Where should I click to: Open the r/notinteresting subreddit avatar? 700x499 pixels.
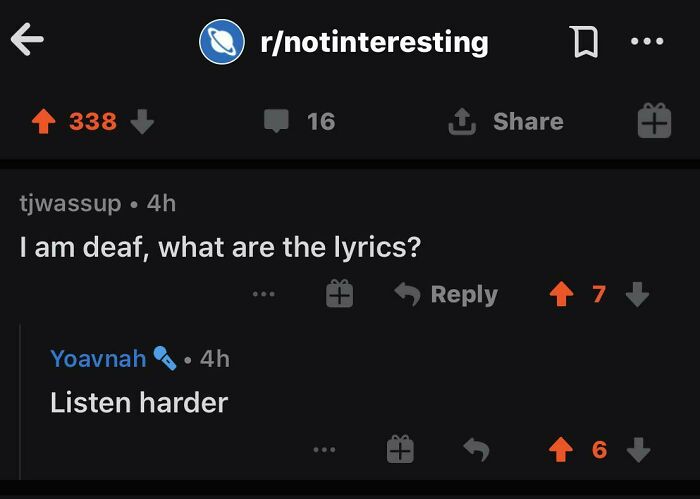(x=222, y=42)
